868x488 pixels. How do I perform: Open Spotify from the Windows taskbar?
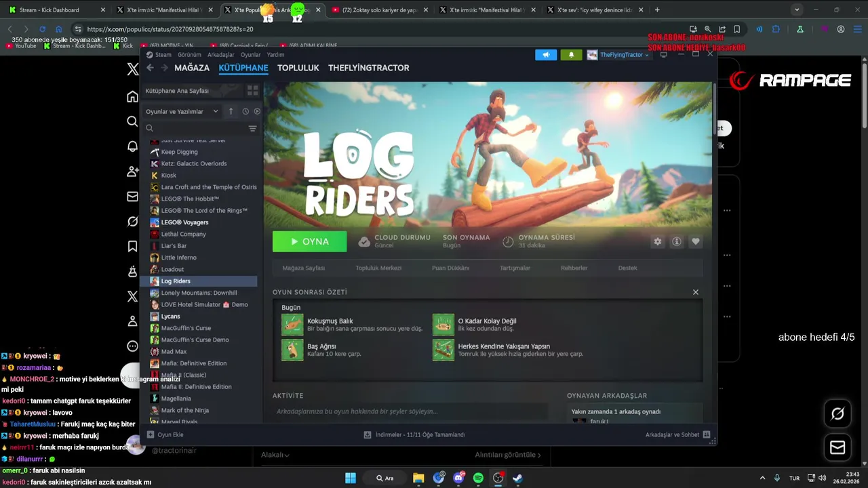coord(478,478)
